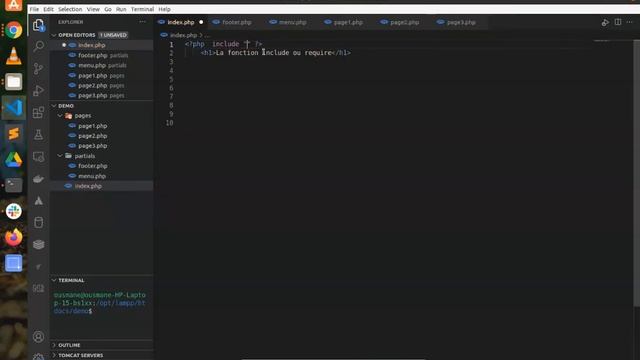Split the editor to the right
Viewport: 640px width, 360px height.
[x=618, y=22]
